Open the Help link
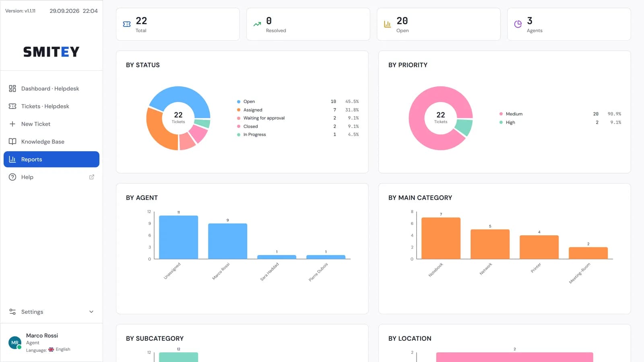 (52, 177)
